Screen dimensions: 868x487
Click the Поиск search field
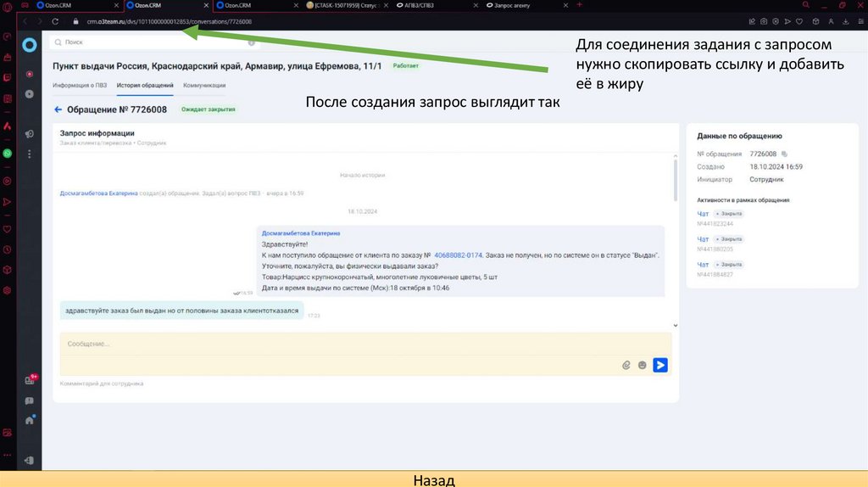click(x=154, y=42)
